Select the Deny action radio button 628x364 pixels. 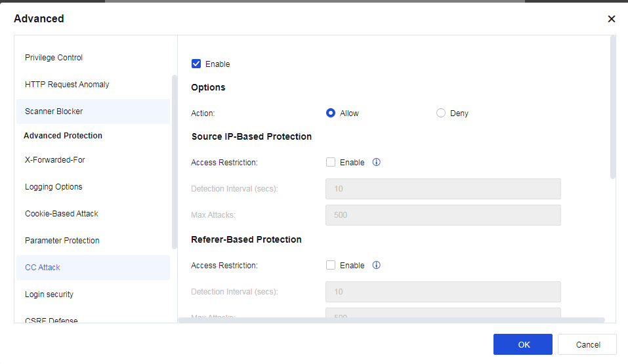pyautogui.click(x=441, y=113)
